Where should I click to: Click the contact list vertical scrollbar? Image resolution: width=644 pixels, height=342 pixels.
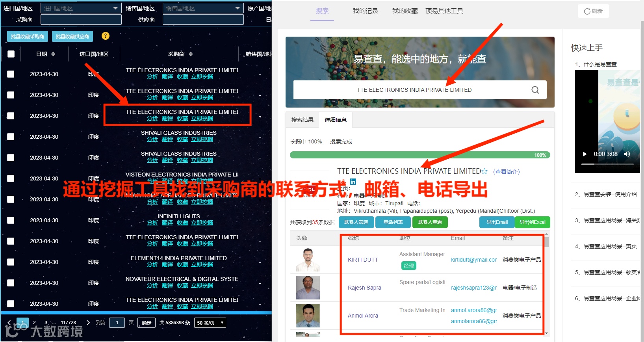click(x=547, y=242)
